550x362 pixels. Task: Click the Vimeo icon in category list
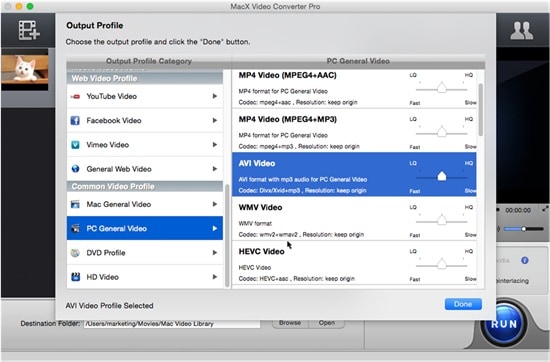tap(75, 145)
